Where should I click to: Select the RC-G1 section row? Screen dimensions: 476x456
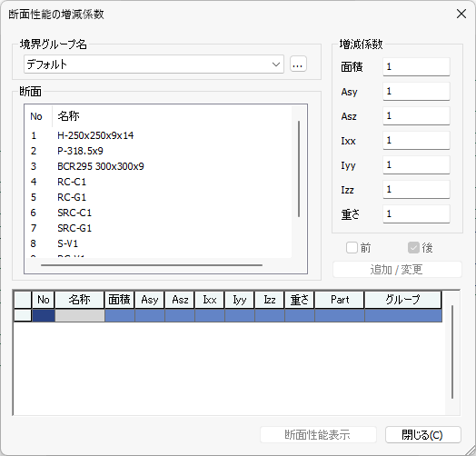pyautogui.click(x=72, y=197)
